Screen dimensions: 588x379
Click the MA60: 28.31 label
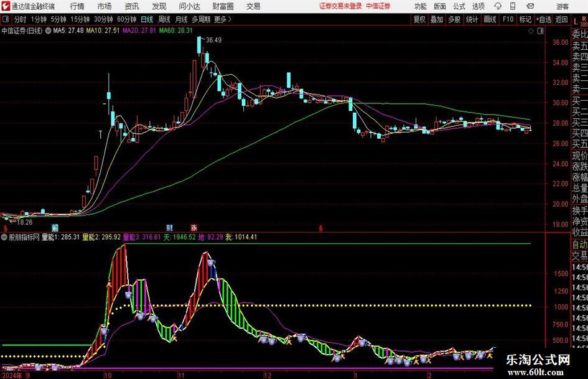coord(175,30)
